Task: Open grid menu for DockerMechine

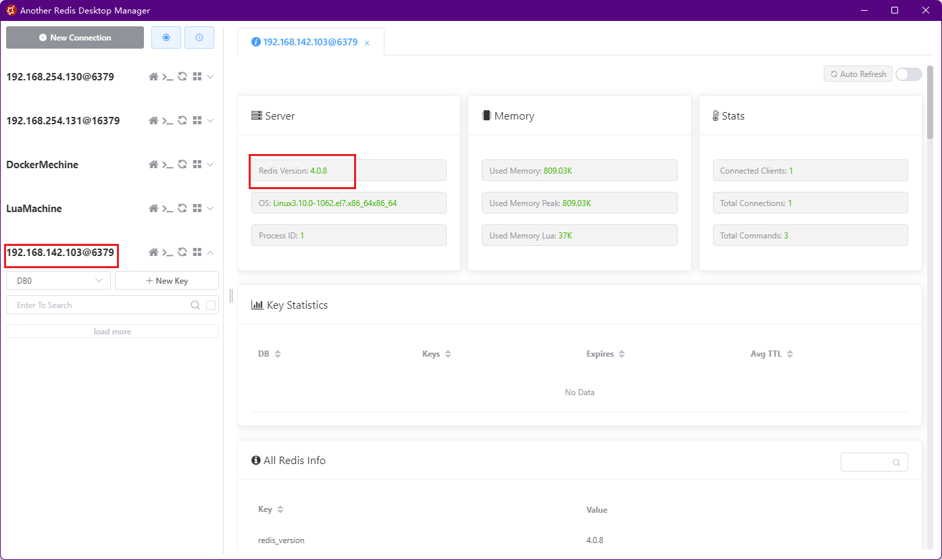Action: (x=197, y=165)
